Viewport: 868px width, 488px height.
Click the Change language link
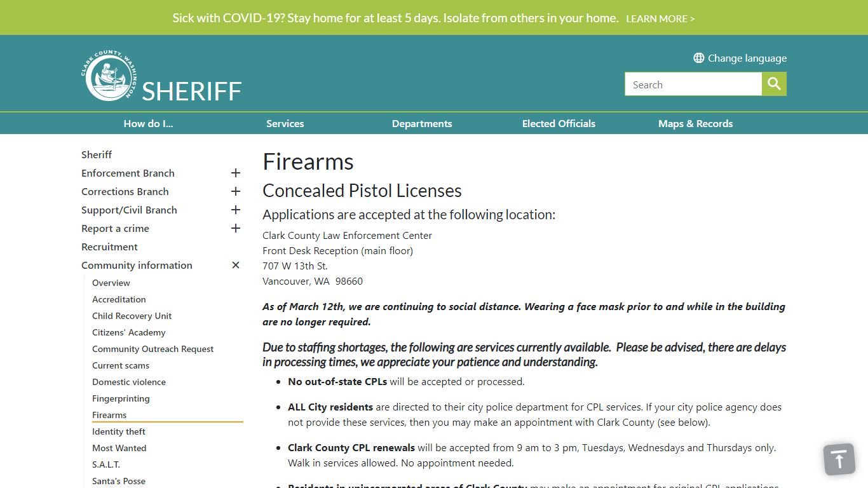click(x=747, y=58)
